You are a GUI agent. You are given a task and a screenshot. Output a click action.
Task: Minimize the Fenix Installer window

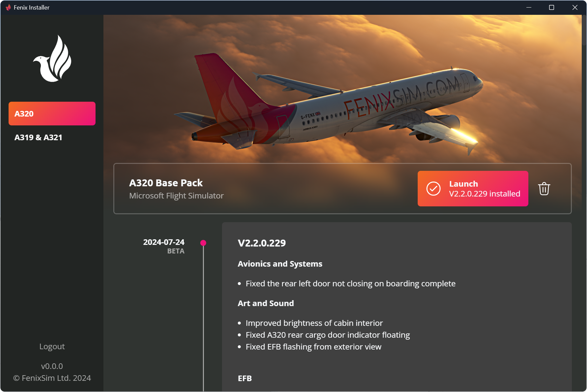coord(529,7)
